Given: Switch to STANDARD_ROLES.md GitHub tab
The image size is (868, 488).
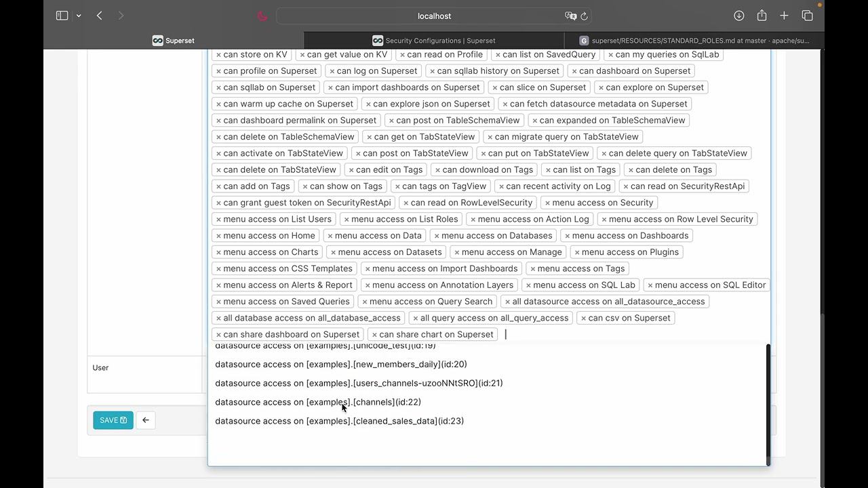Looking at the screenshot, I should 694,41.
